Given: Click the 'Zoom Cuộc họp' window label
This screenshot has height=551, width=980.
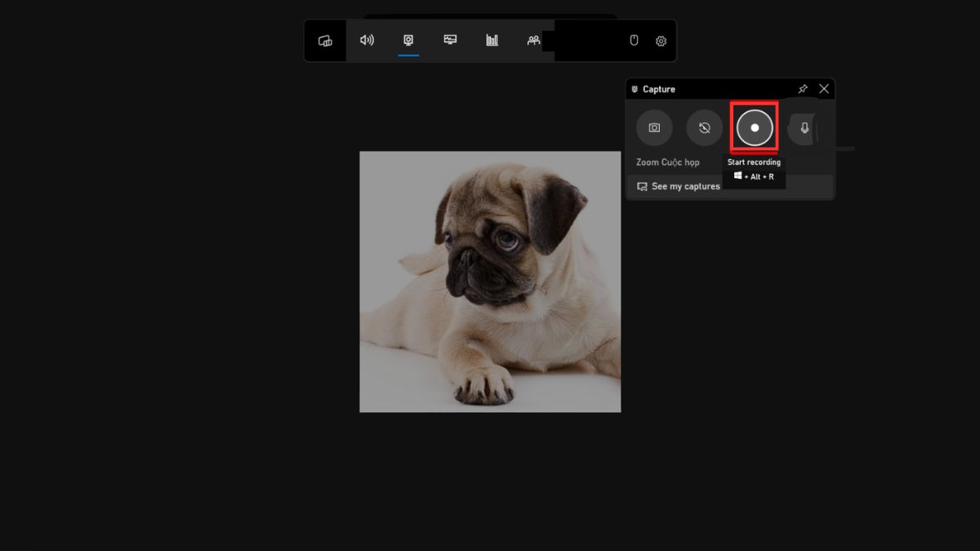Looking at the screenshot, I should click(x=668, y=162).
